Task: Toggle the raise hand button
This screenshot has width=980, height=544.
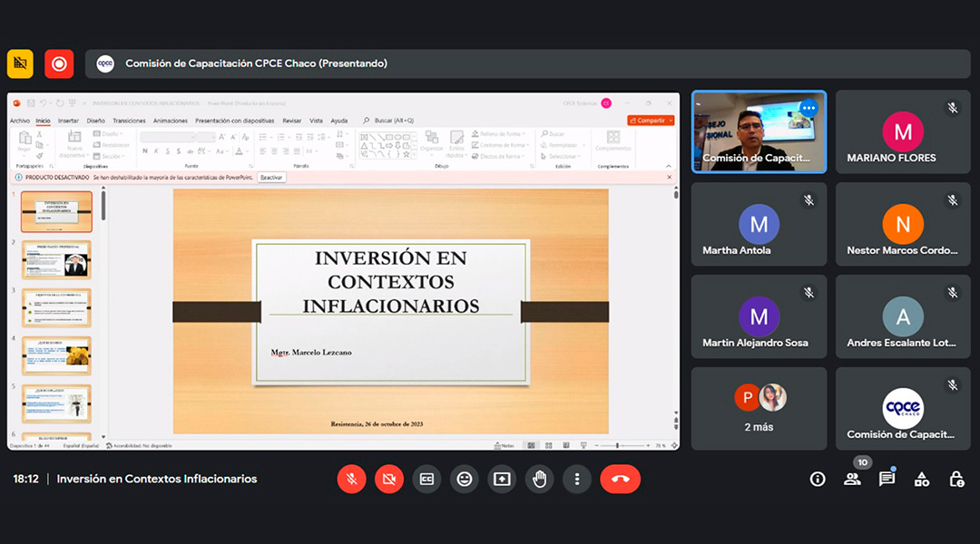Action: click(539, 479)
